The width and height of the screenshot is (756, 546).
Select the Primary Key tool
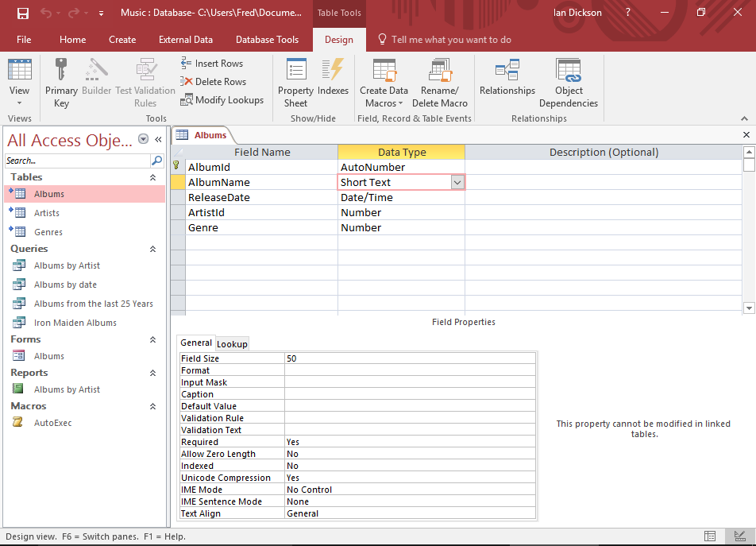pyautogui.click(x=61, y=78)
